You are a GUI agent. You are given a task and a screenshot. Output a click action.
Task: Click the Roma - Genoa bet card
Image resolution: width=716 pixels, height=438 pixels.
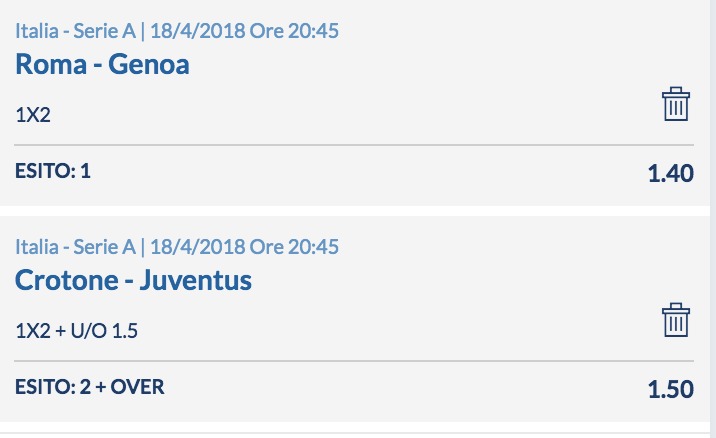click(355, 103)
